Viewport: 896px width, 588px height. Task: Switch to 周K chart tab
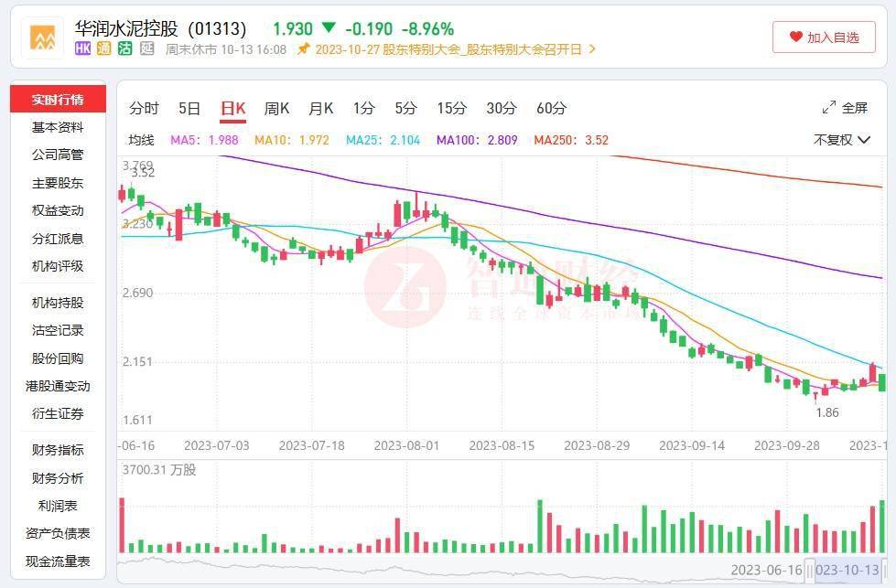pos(276,108)
